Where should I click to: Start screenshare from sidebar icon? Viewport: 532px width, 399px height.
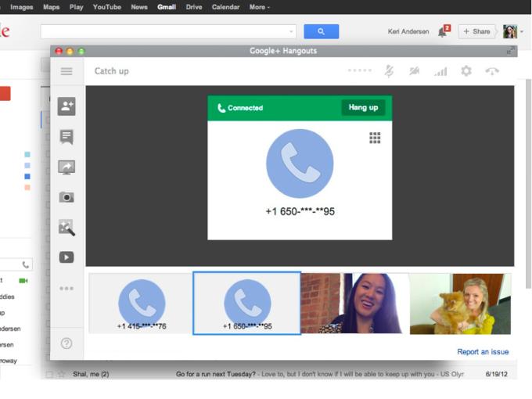click(66, 167)
